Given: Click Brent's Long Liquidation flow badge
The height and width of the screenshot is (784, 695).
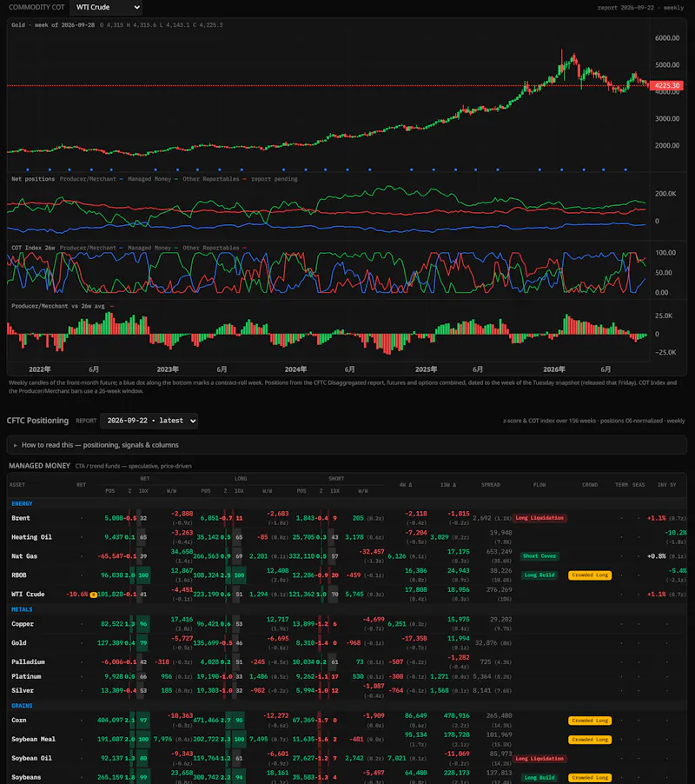Looking at the screenshot, I should pyautogui.click(x=539, y=518).
